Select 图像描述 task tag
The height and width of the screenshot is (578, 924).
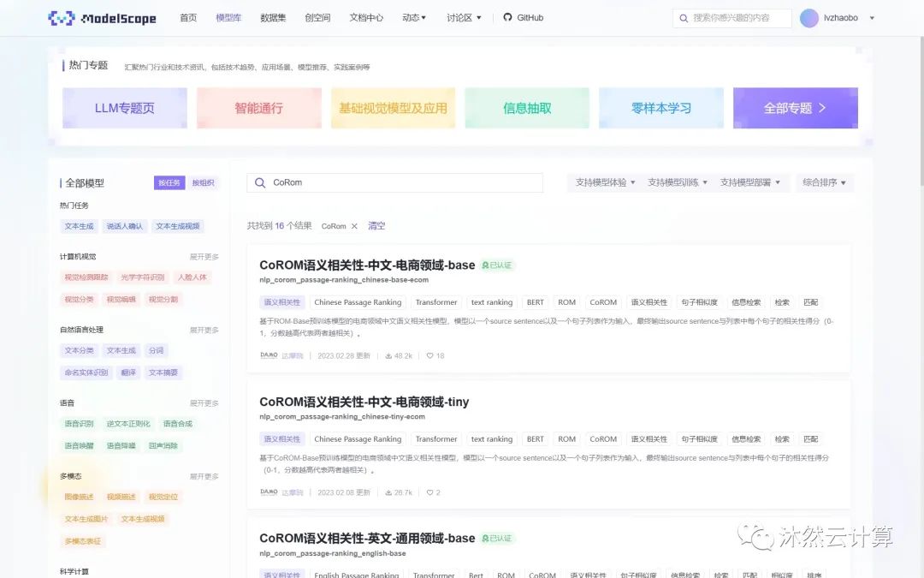pyautogui.click(x=79, y=497)
